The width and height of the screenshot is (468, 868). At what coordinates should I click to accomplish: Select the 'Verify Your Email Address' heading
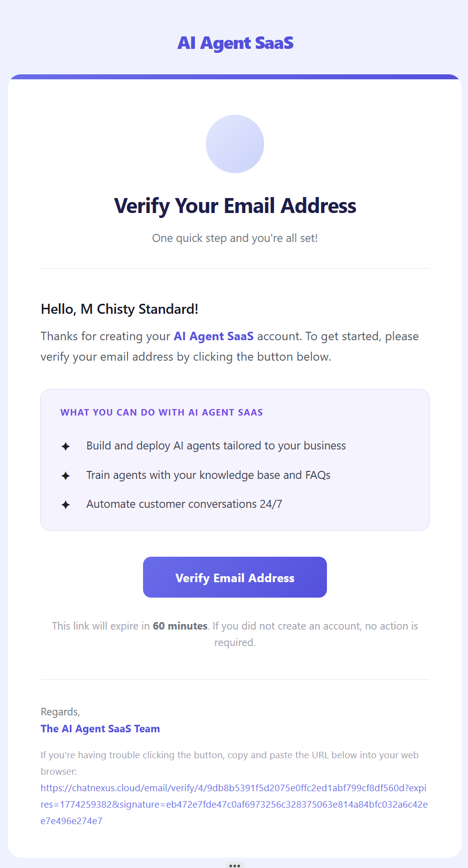coord(235,206)
